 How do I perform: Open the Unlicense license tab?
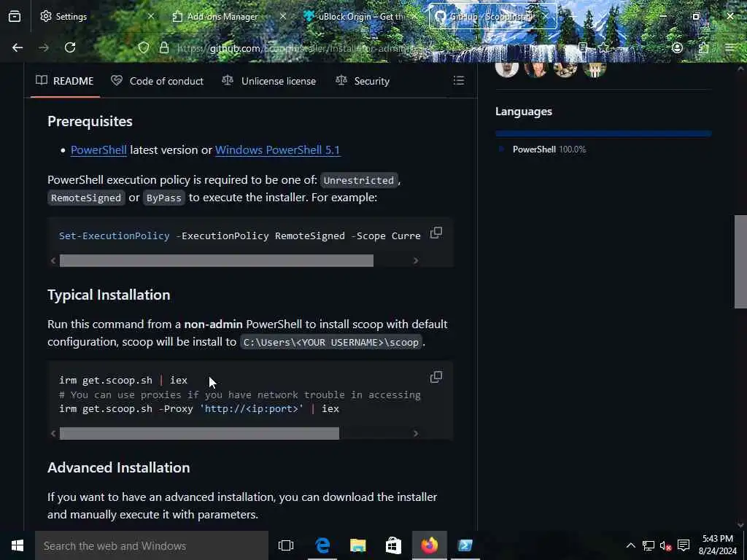(x=268, y=81)
